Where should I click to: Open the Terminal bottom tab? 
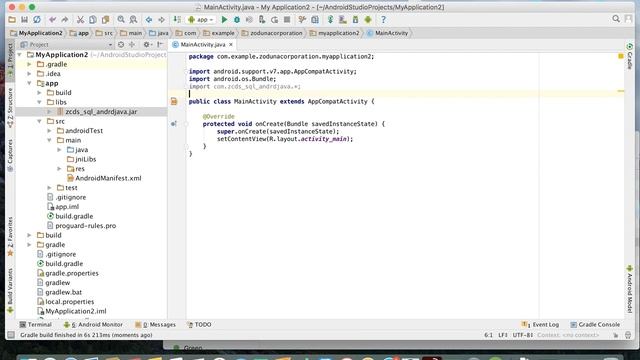(36, 324)
